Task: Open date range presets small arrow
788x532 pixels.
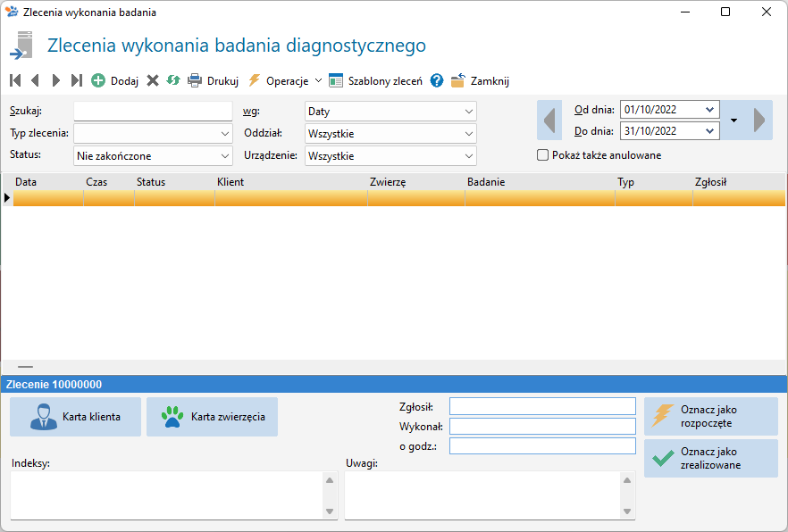Action: click(734, 121)
